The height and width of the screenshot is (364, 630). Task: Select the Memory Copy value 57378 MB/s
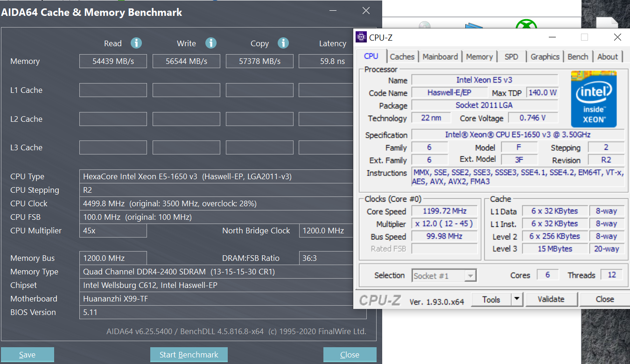click(259, 61)
